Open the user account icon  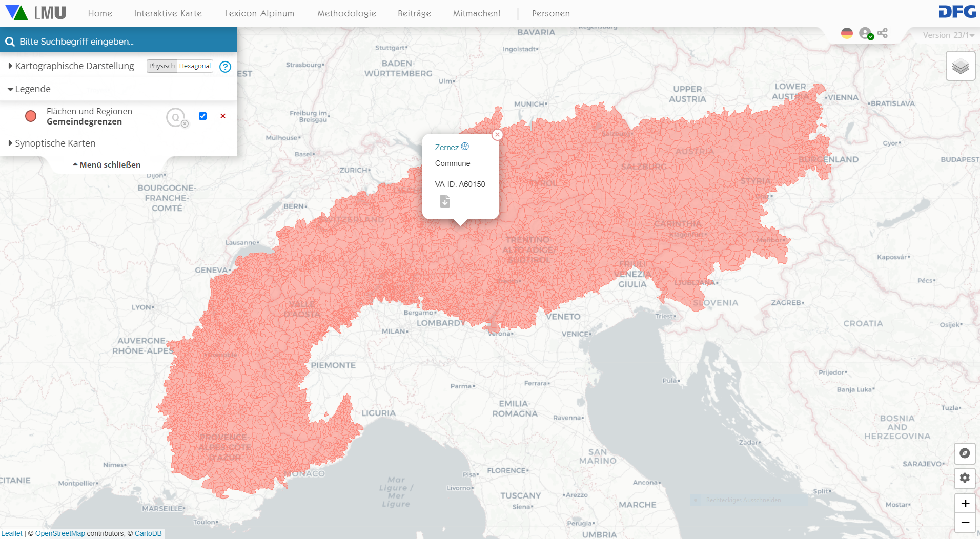865,33
